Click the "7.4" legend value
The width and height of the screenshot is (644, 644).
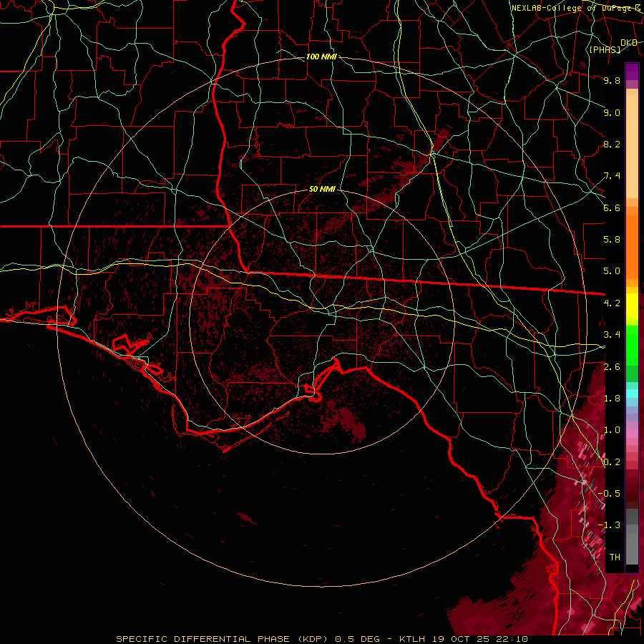[612, 176]
